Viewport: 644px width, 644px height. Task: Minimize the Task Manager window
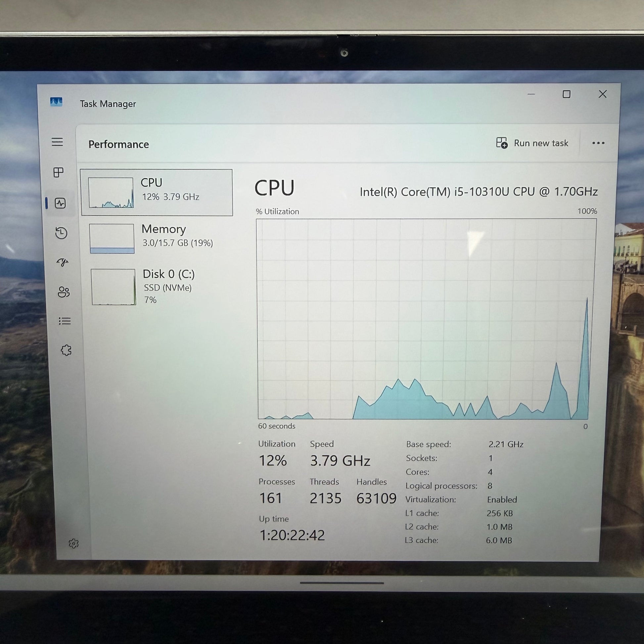[531, 94]
